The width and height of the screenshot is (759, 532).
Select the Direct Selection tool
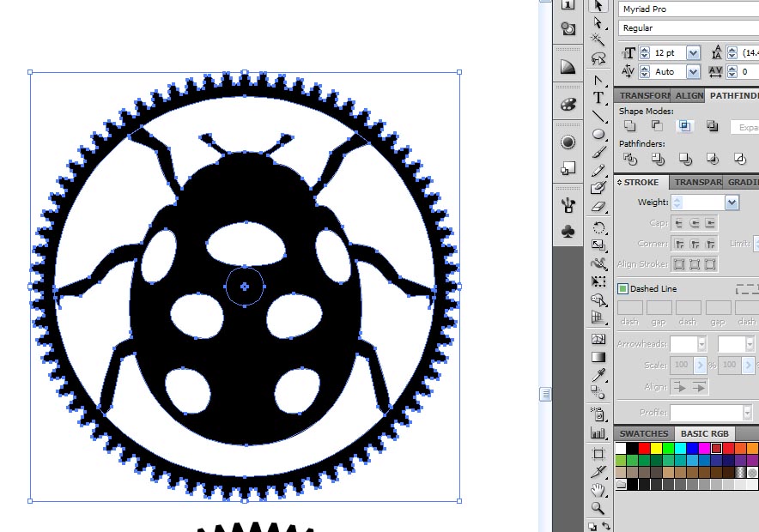pyautogui.click(x=598, y=22)
